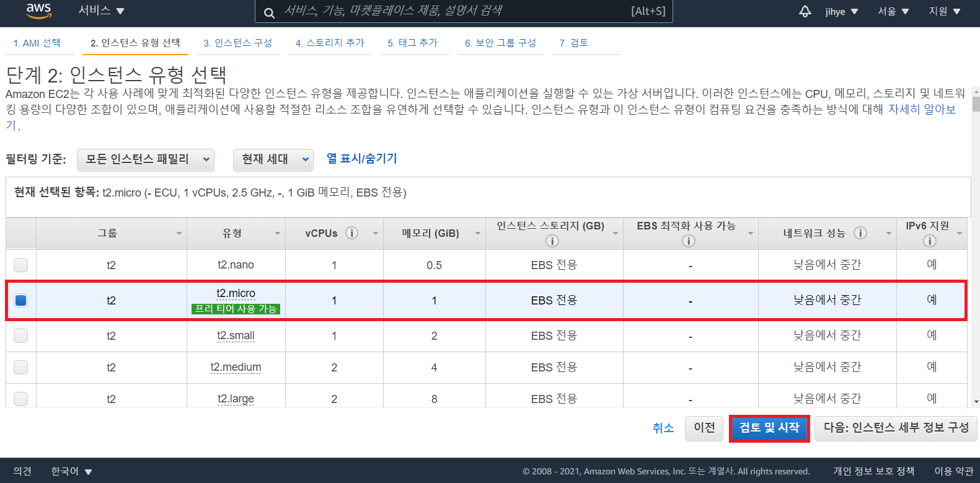Click the 검토 및 시작 button

[x=769, y=428]
